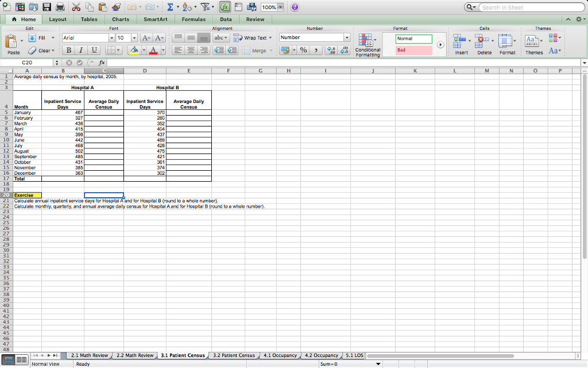Switch to the Formulas ribbon tab
The height and width of the screenshot is (368, 588).
click(194, 19)
